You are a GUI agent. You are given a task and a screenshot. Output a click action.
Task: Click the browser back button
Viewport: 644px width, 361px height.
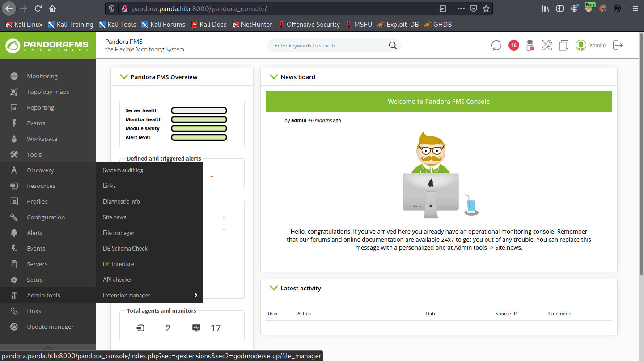pyautogui.click(x=9, y=8)
